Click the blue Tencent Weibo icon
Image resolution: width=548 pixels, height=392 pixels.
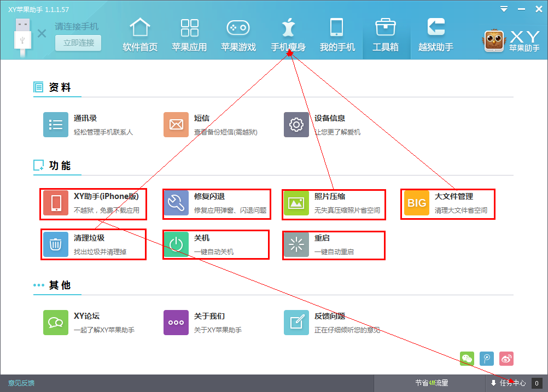[x=487, y=359]
